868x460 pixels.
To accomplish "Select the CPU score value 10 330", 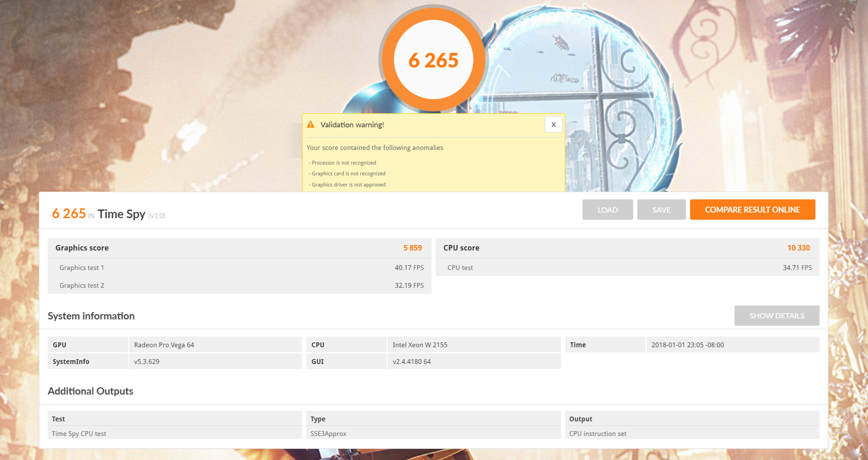I will coord(798,248).
